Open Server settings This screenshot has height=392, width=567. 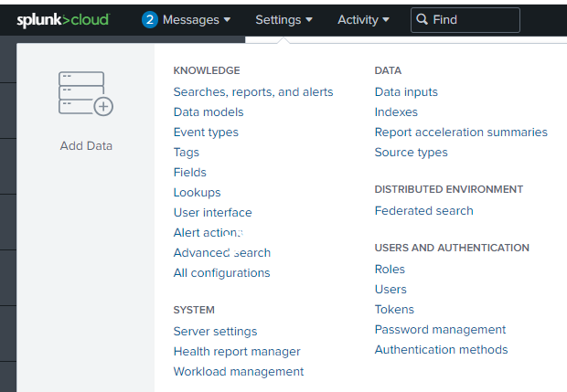tap(215, 332)
